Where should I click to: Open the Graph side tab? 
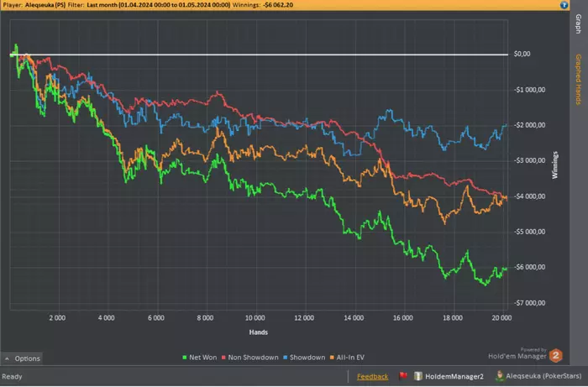[x=578, y=24]
